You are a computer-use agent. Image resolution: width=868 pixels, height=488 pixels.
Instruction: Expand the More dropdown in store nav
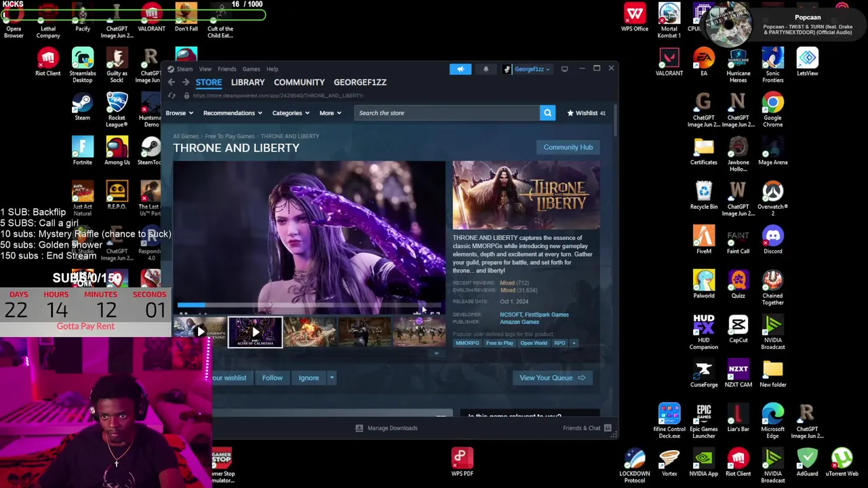coord(330,113)
